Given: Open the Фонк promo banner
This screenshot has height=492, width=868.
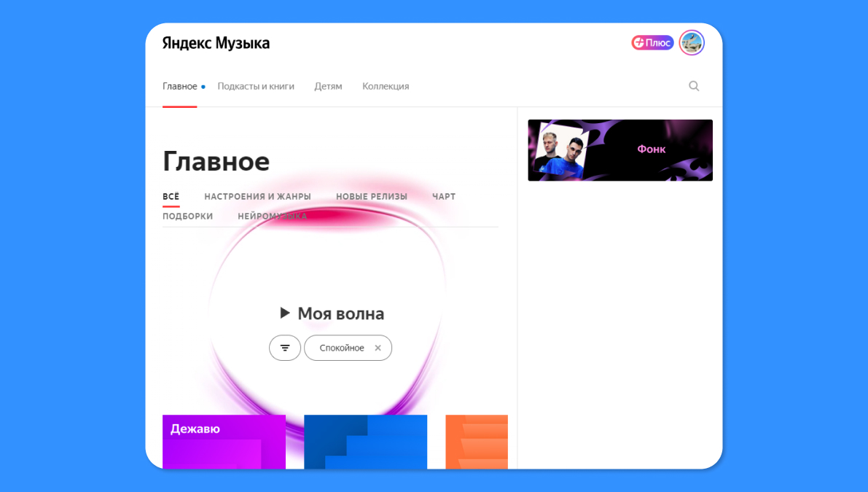Looking at the screenshot, I should point(619,150).
